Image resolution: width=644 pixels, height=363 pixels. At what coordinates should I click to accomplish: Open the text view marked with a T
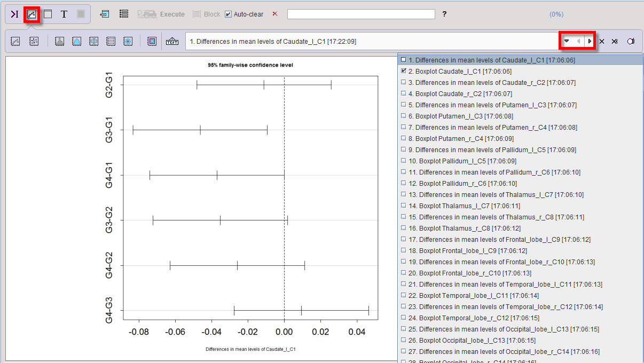click(x=64, y=14)
